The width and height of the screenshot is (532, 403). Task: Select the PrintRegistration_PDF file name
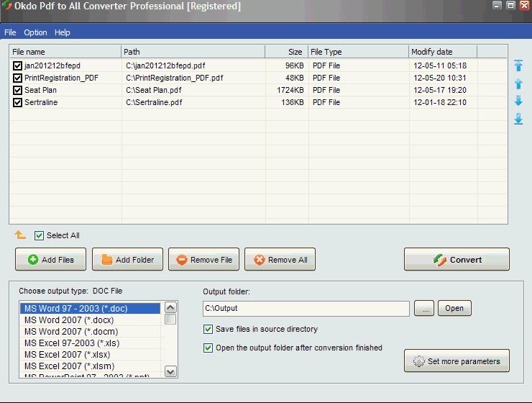pos(61,78)
